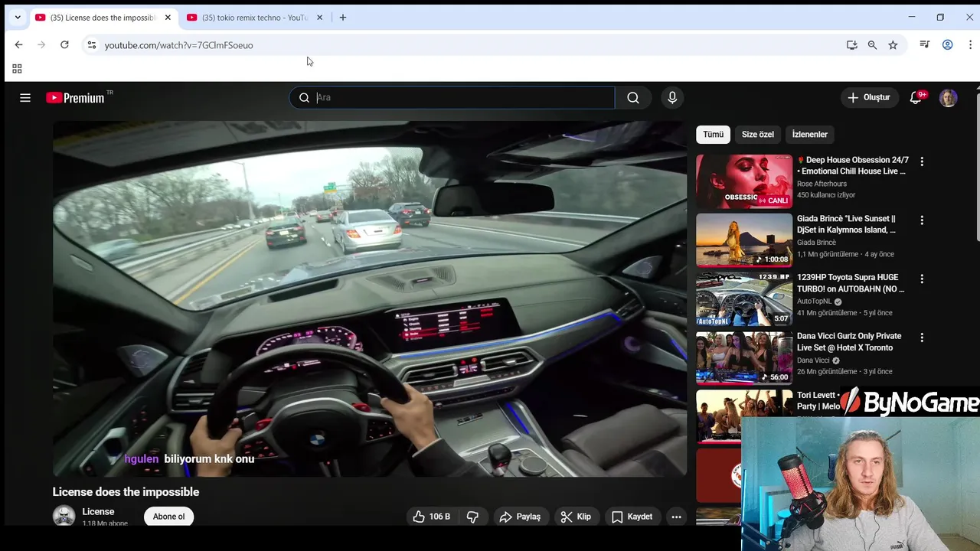
Task: Bookmark this page with star icon
Action: tap(893, 45)
